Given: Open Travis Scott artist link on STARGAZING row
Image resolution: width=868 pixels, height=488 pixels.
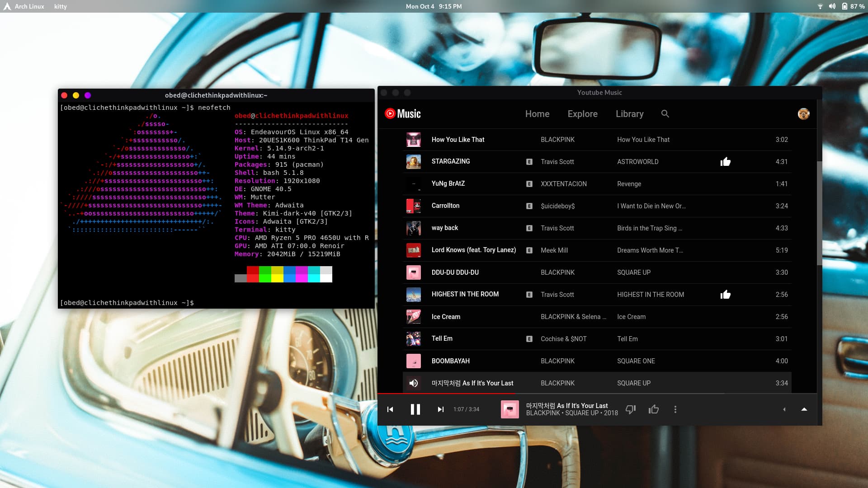Looking at the screenshot, I should [557, 162].
